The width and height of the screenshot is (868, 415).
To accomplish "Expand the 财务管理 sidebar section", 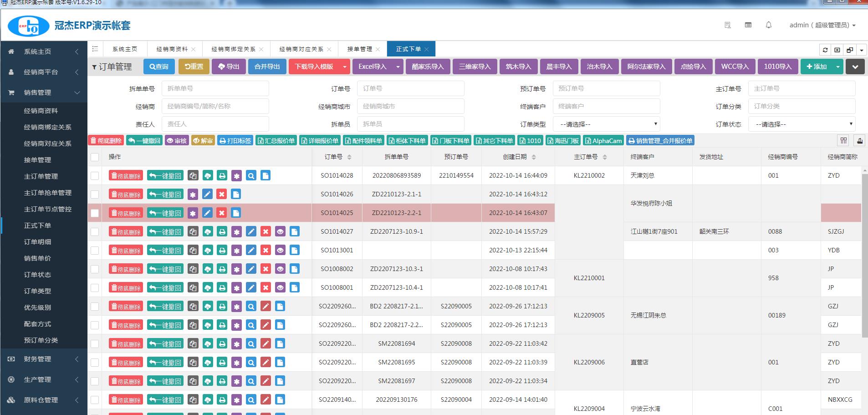I will (x=44, y=359).
